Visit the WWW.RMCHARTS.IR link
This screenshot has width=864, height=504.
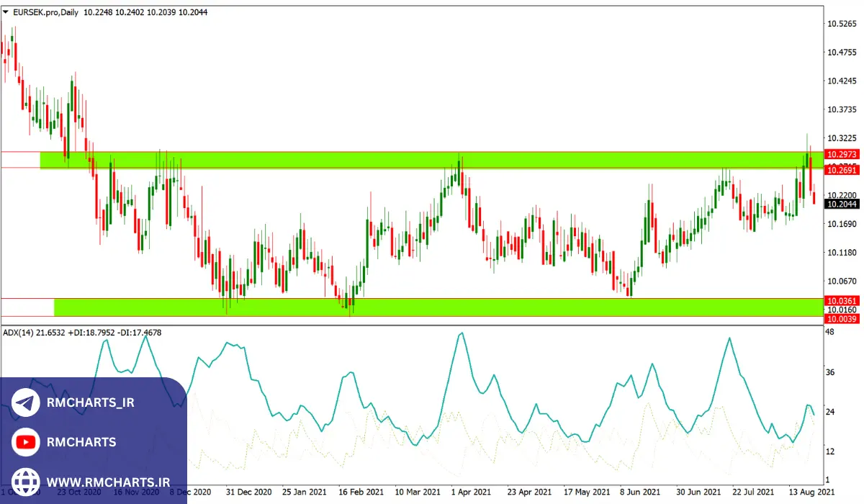coord(107,480)
